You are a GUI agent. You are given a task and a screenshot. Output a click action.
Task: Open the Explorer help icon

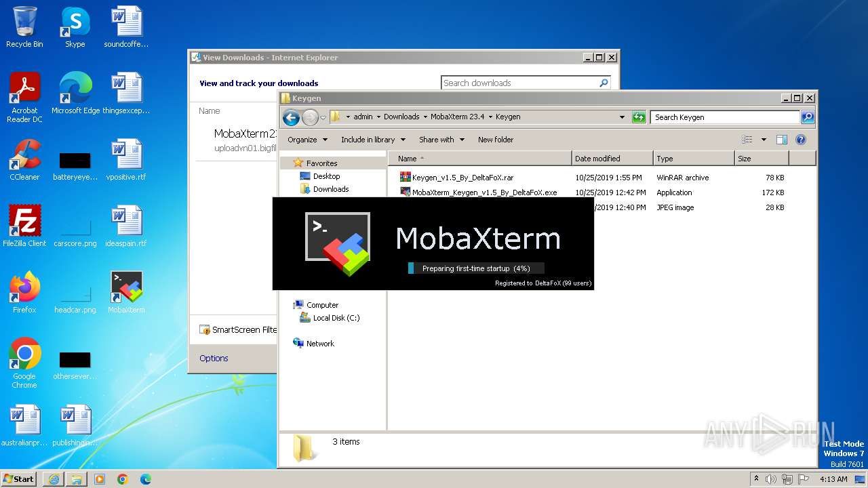[x=800, y=140]
